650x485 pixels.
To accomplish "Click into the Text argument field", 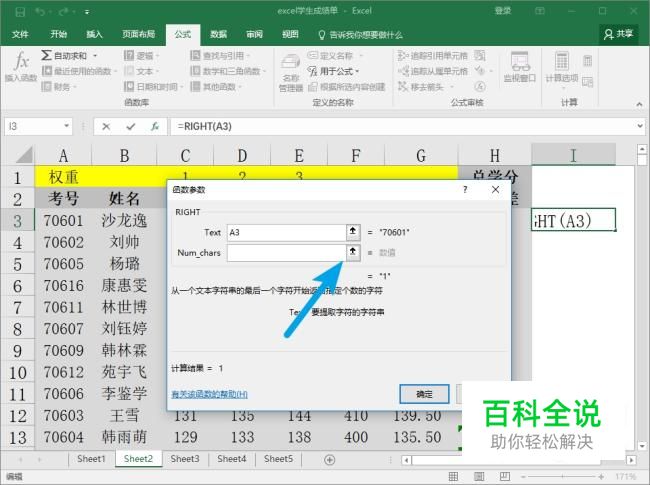I will (286, 233).
